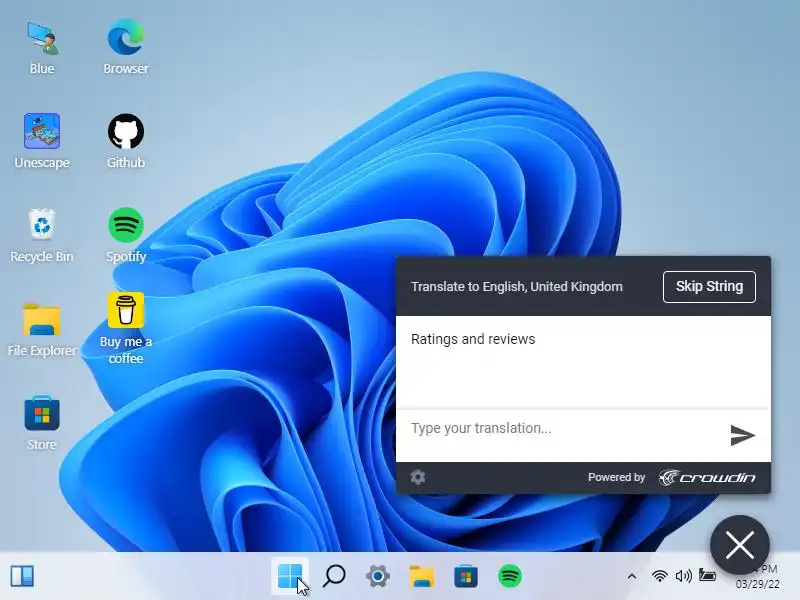Click the Ratings and reviews source string
Image resolution: width=800 pixels, height=600 pixels.
473,339
